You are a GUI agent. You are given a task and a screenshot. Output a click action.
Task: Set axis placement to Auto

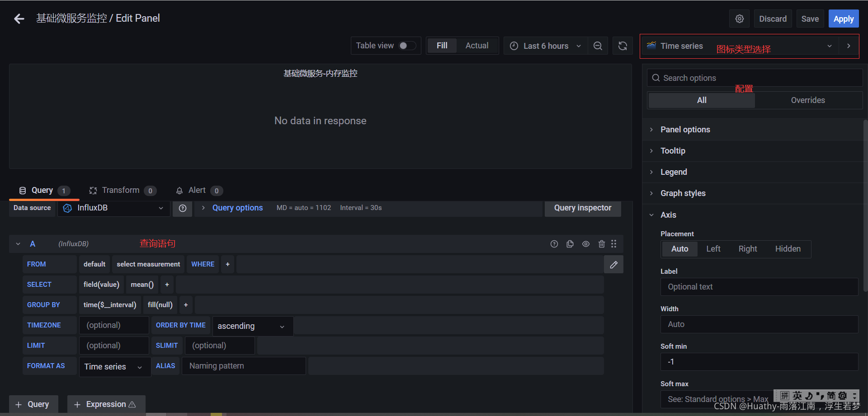pyautogui.click(x=679, y=249)
